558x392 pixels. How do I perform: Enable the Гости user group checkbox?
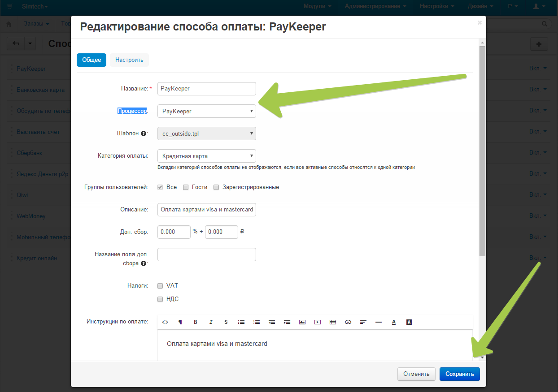tap(186, 187)
